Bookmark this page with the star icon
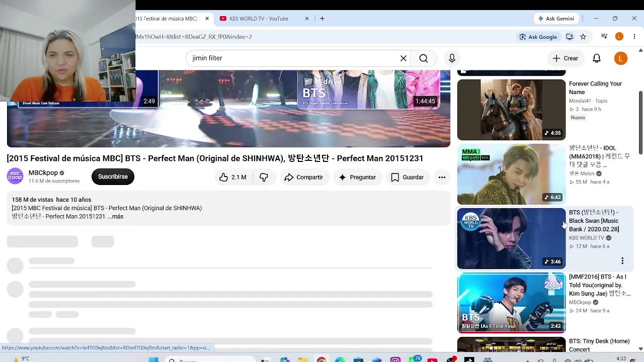The height and width of the screenshot is (362, 644). [583, 37]
